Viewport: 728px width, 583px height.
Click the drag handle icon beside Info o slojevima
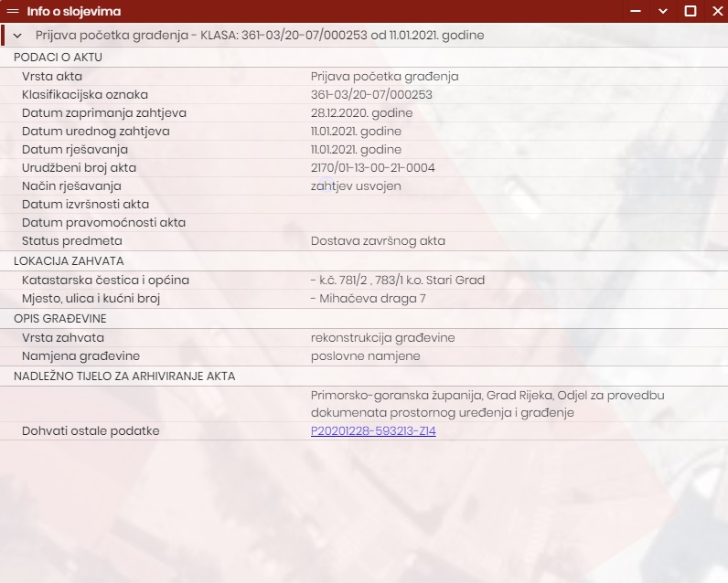(13, 12)
